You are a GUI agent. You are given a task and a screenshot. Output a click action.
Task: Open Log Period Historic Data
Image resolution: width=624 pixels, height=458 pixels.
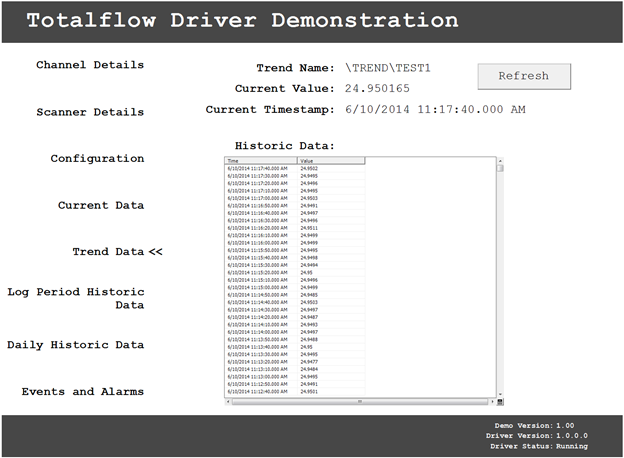coord(76,298)
